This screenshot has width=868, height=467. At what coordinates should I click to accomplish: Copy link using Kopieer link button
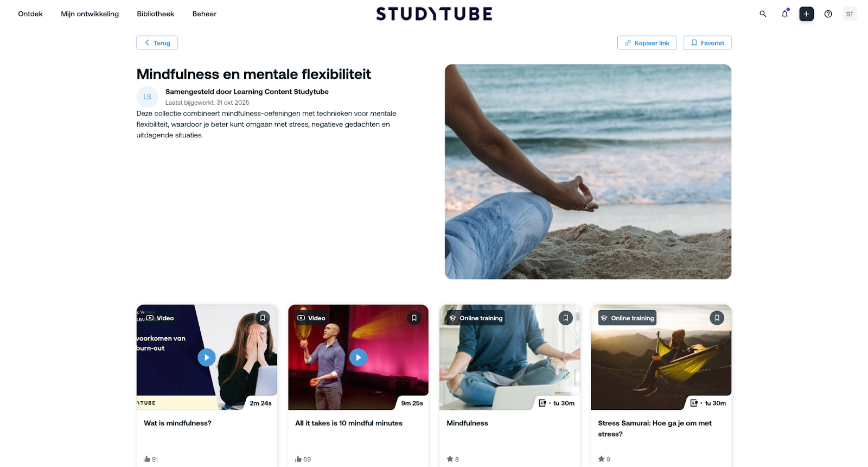point(647,43)
